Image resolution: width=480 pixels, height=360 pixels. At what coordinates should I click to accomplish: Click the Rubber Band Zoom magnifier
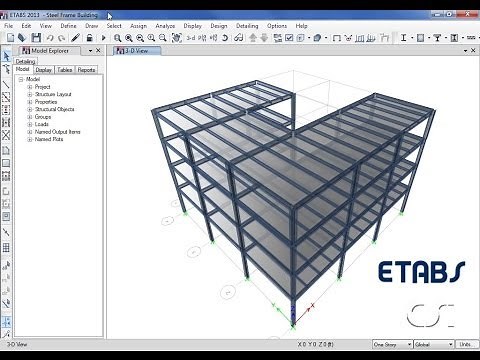(x=117, y=38)
